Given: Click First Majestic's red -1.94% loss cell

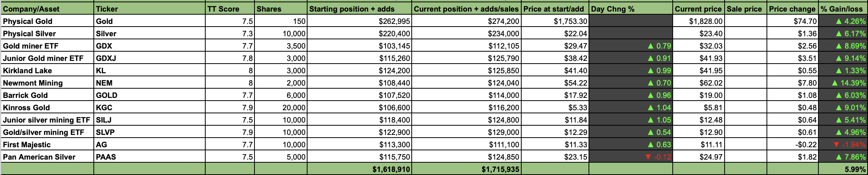Looking at the screenshot, I should 843,145.
